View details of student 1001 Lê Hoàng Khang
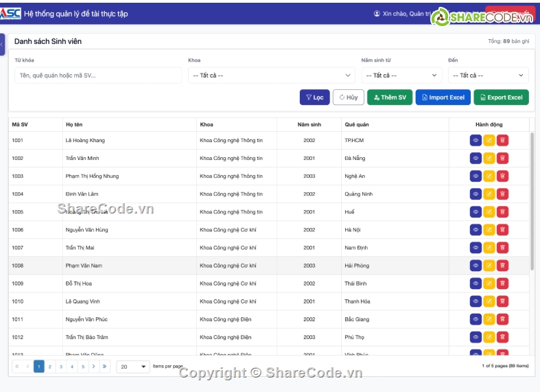 476,140
